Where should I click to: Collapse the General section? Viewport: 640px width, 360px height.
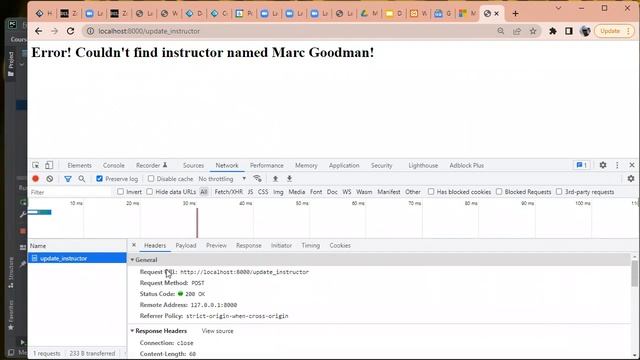tap(132, 260)
